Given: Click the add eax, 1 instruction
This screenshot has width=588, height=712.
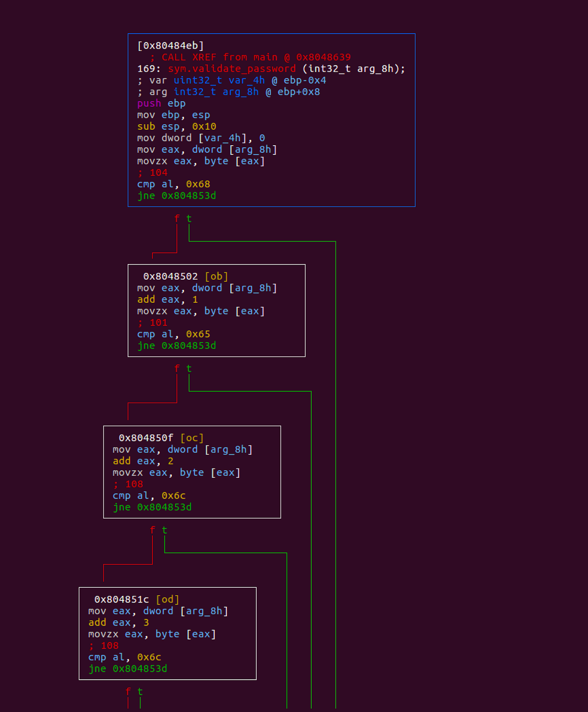Looking at the screenshot, I should pos(167,299).
